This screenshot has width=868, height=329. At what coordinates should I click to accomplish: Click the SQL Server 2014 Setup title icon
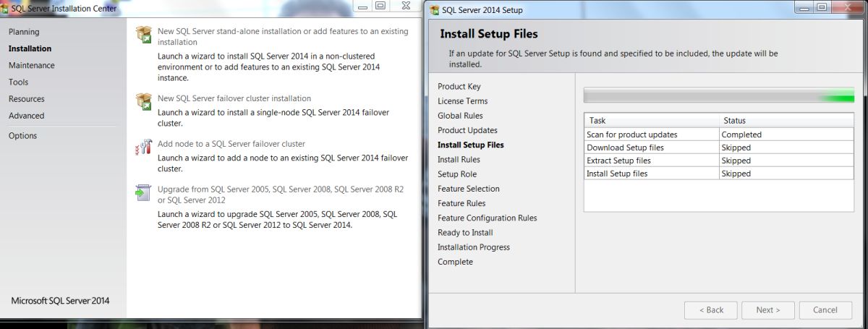coord(433,10)
